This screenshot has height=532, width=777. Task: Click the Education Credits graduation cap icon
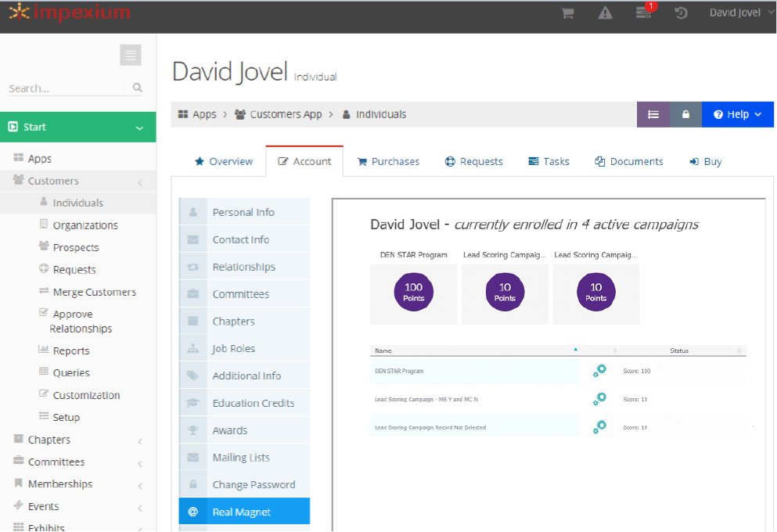point(192,403)
